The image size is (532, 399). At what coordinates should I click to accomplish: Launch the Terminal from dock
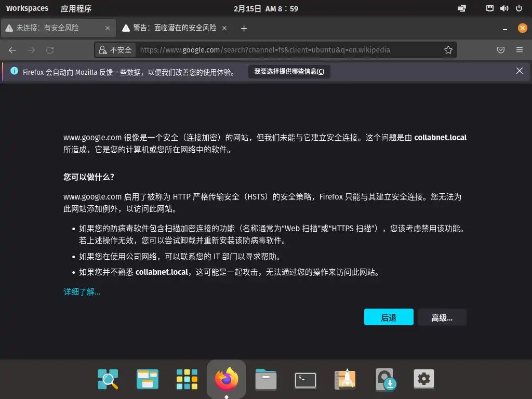305,380
